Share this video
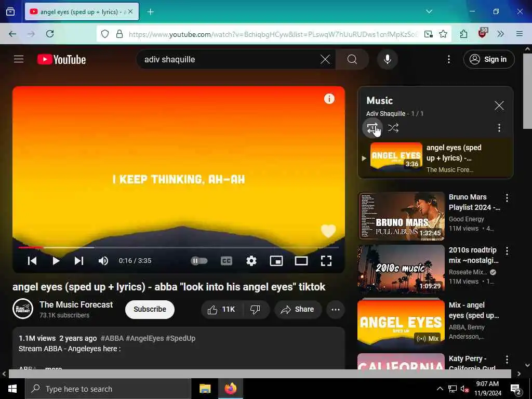The height and width of the screenshot is (399, 532). click(x=298, y=309)
